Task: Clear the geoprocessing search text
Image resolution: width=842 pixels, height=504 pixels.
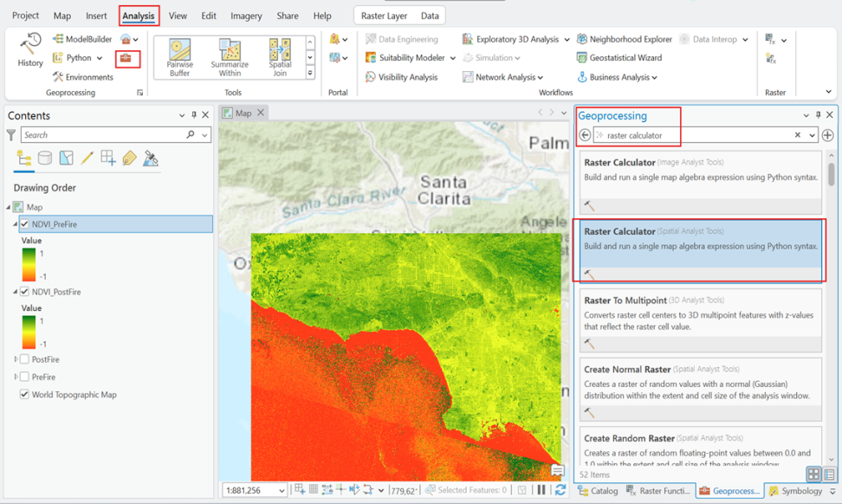Action: tap(798, 135)
